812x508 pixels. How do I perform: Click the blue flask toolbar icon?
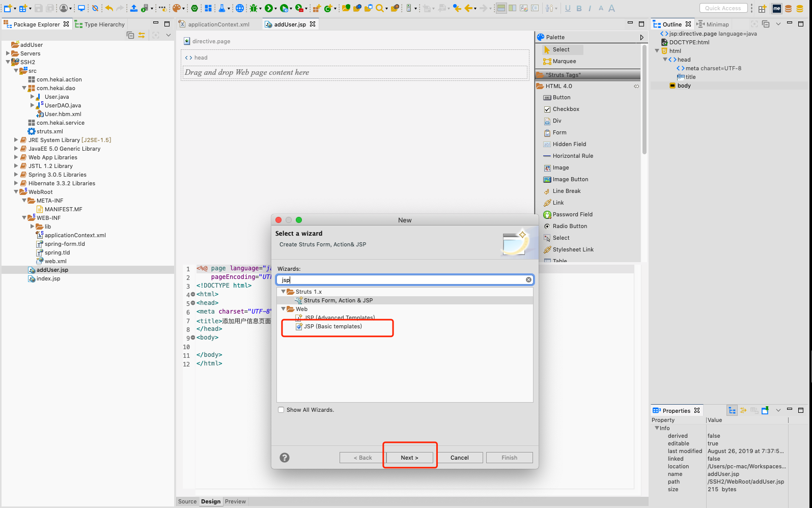pyautogui.click(x=222, y=8)
